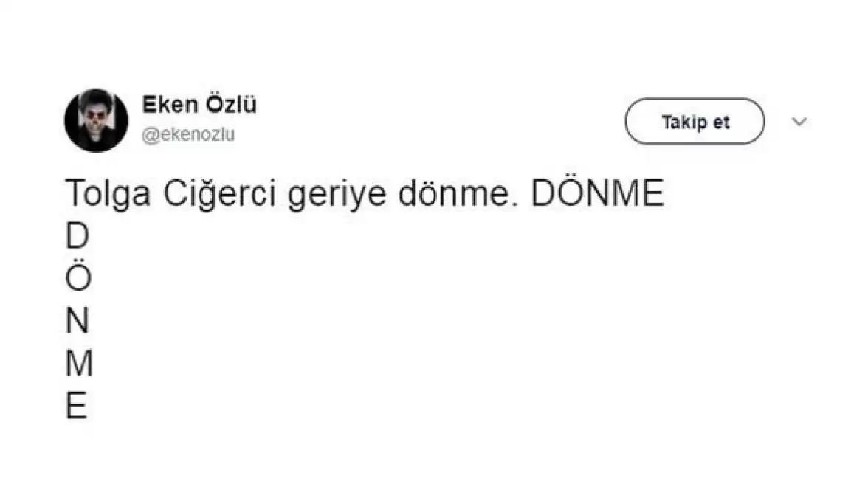868x498 pixels.
Task: Click the standalone letter Ö line
Action: point(77,277)
